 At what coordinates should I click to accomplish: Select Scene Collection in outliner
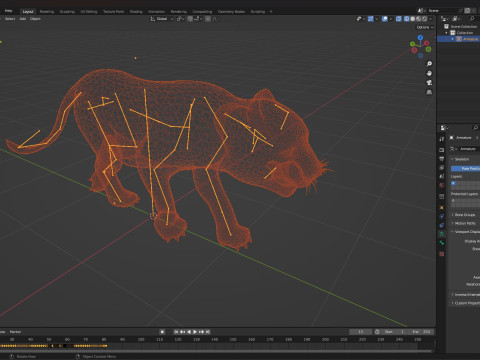463,26
